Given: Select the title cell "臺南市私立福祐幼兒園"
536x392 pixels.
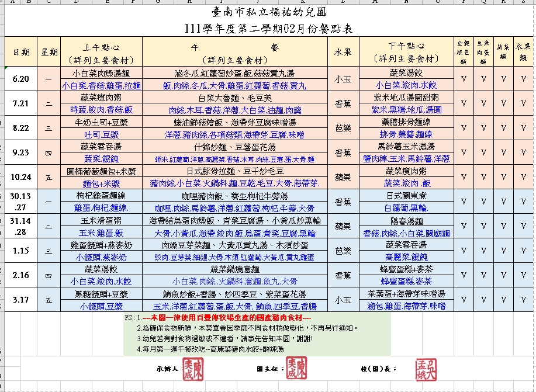Looking at the screenshot, I should tap(268, 13).
